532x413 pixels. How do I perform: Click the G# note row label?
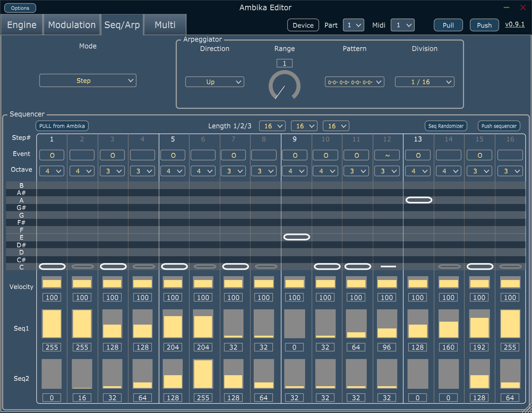[21, 208]
